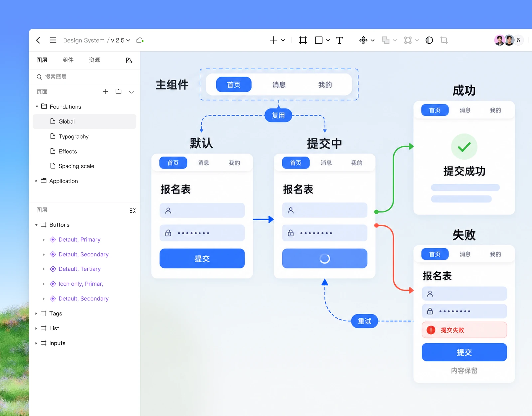Click the back arrow icon
This screenshot has height=416, width=532.
(38, 40)
